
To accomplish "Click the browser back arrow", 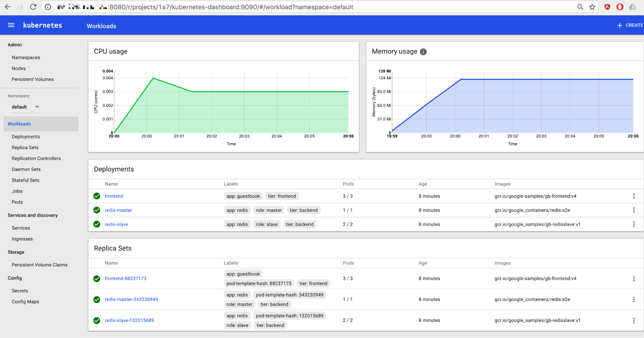I will point(8,7).
